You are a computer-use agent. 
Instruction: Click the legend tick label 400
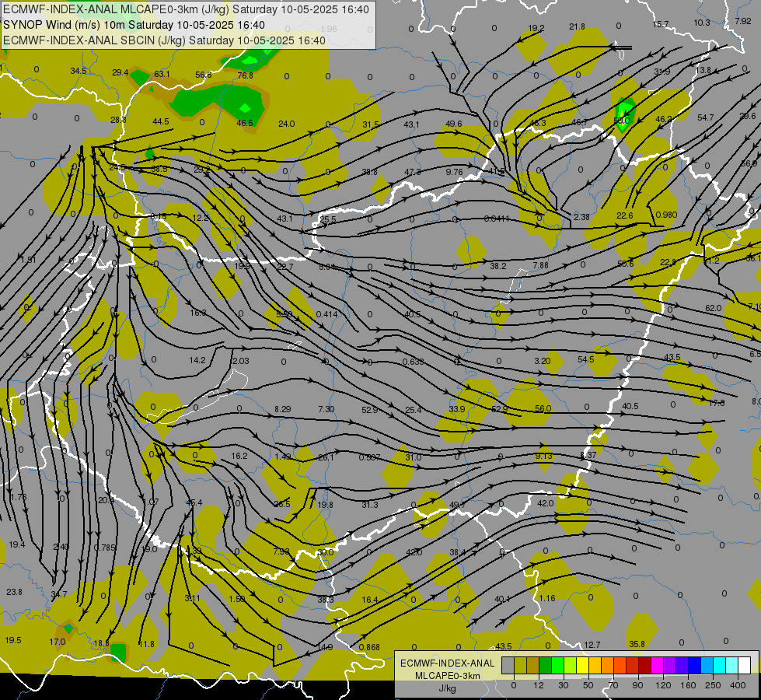[738, 685]
